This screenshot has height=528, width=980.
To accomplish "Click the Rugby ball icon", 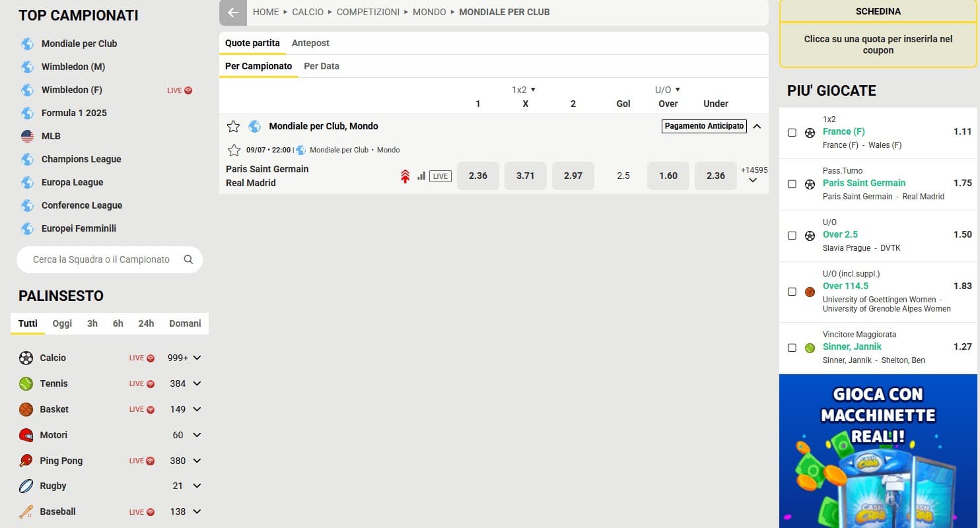I will (26, 486).
